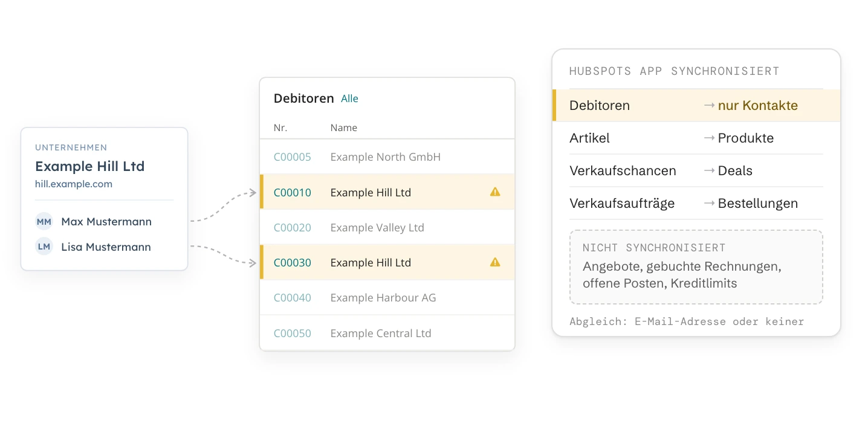
Task: Click warning icon in row C00010
Action: [x=495, y=192]
